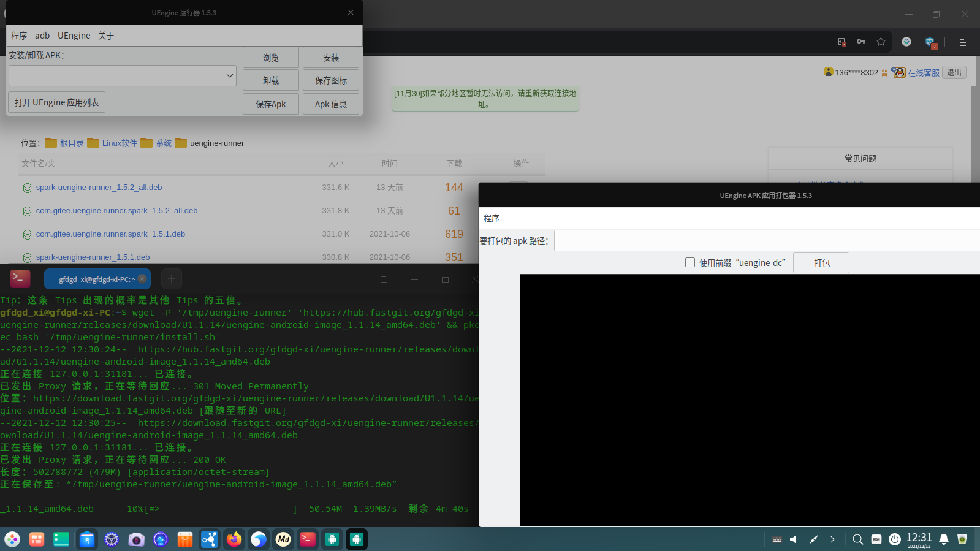Open 程序 menu in the APK 打包器 window
This screenshot has height=551, width=980.
[492, 218]
